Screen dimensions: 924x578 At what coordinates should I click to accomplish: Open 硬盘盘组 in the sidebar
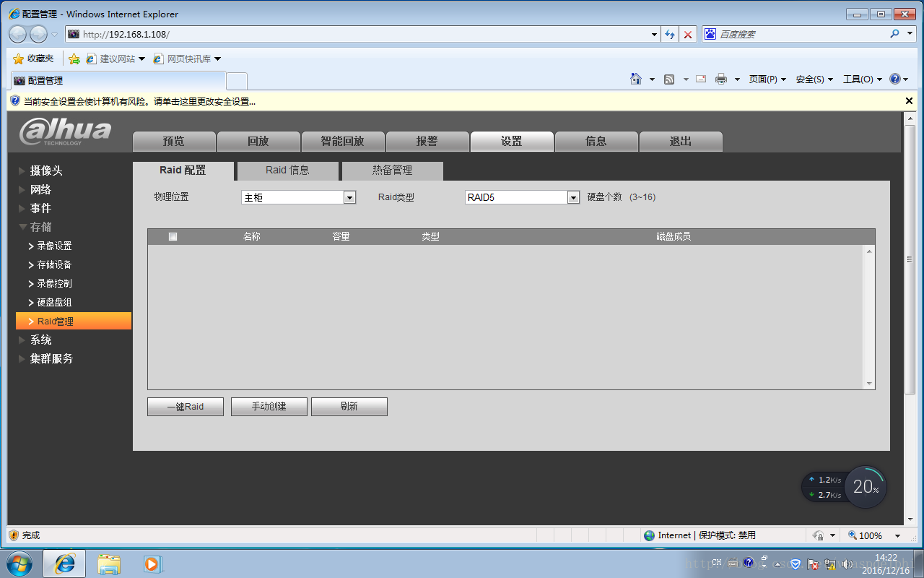coord(54,302)
